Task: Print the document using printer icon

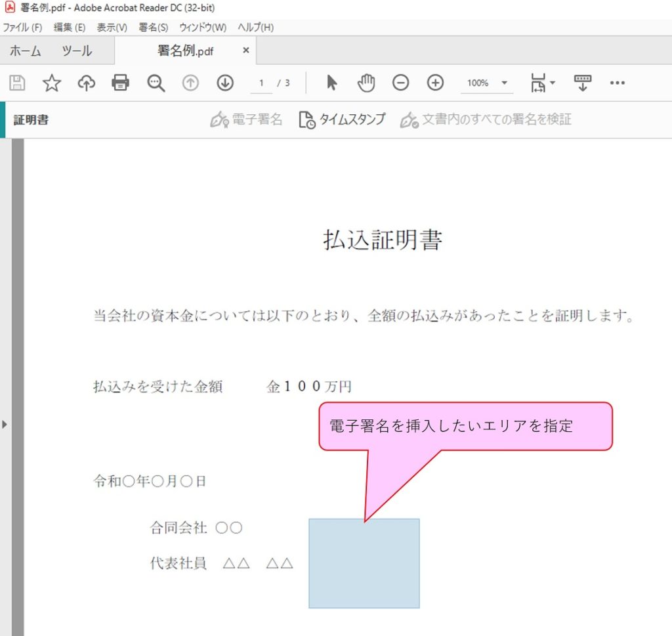Action: (x=121, y=83)
